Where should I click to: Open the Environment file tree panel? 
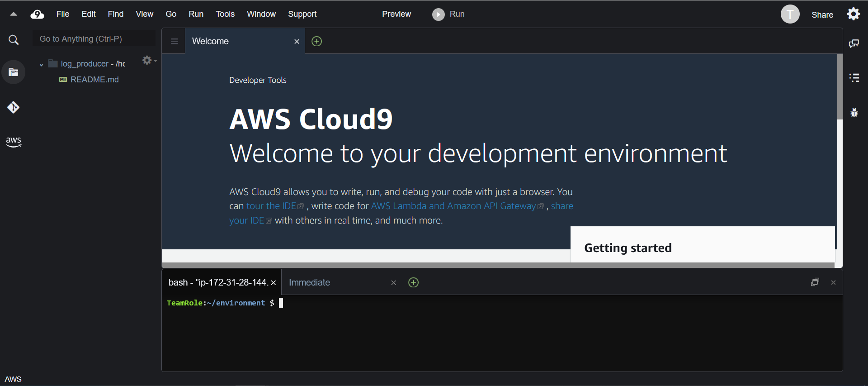pyautogui.click(x=14, y=72)
